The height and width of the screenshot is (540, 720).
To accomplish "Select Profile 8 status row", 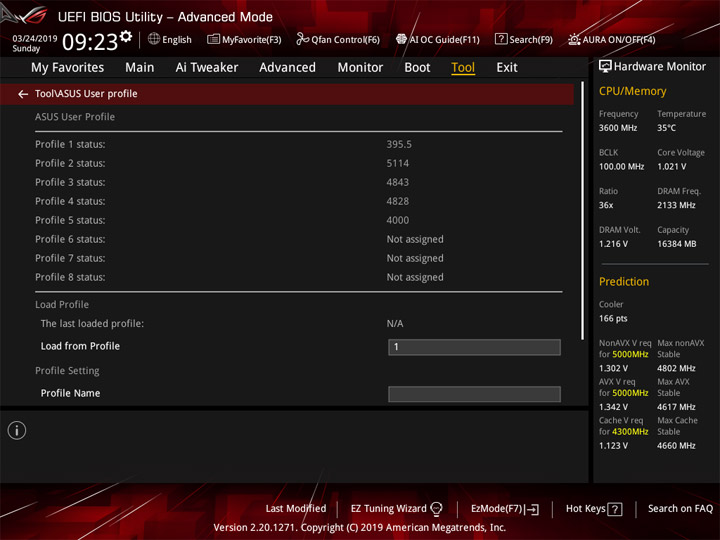I will point(298,277).
